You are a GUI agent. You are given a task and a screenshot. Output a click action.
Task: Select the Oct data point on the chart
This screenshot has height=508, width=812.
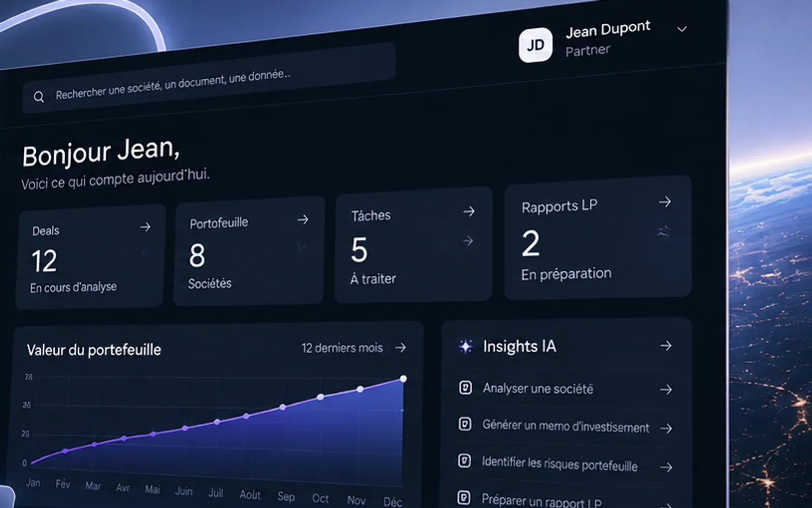[320, 397]
